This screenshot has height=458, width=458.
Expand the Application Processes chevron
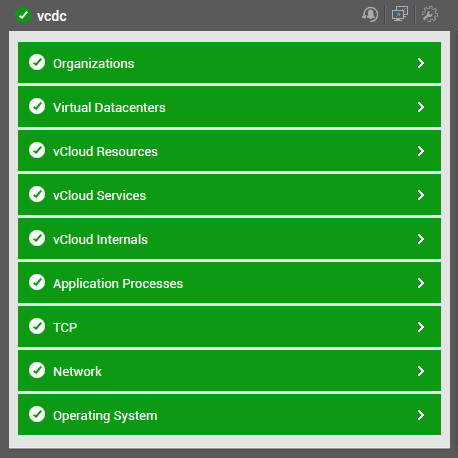pos(421,283)
